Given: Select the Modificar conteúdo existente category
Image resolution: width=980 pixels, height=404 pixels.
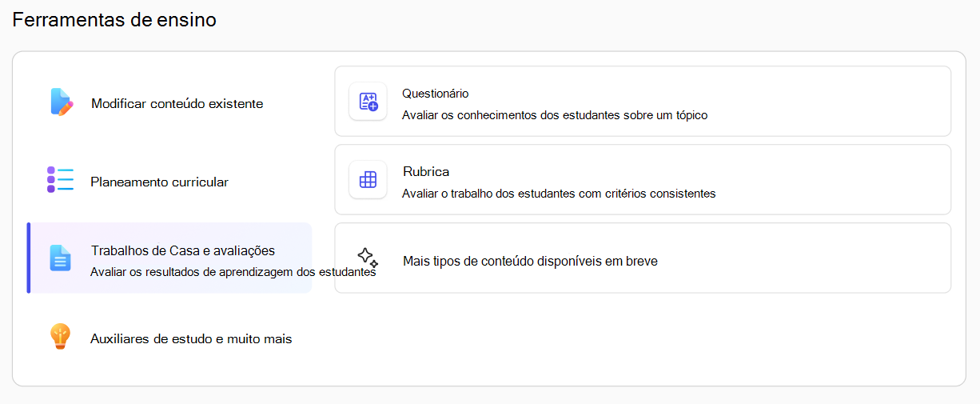Looking at the screenshot, I should [x=169, y=103].
